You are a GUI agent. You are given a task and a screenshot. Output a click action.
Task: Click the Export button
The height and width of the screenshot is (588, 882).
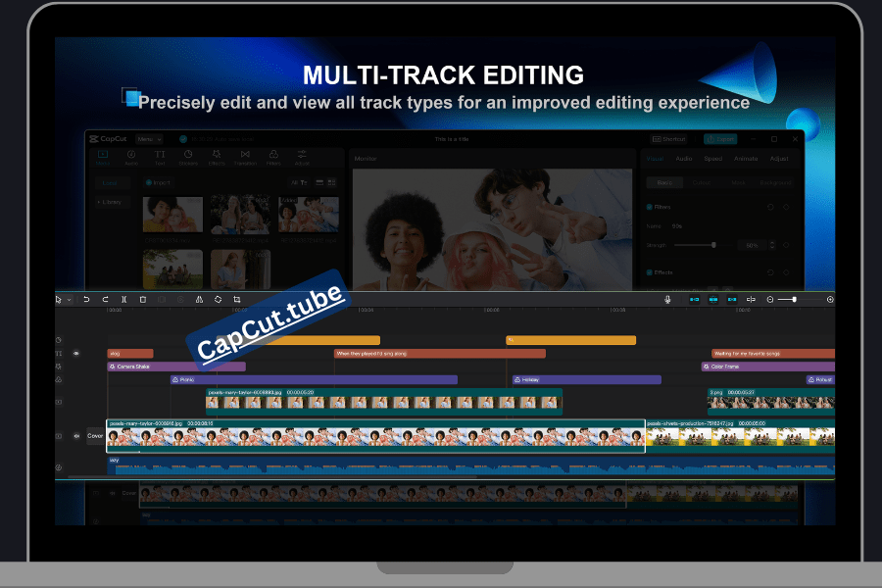(x=720, y=139)
